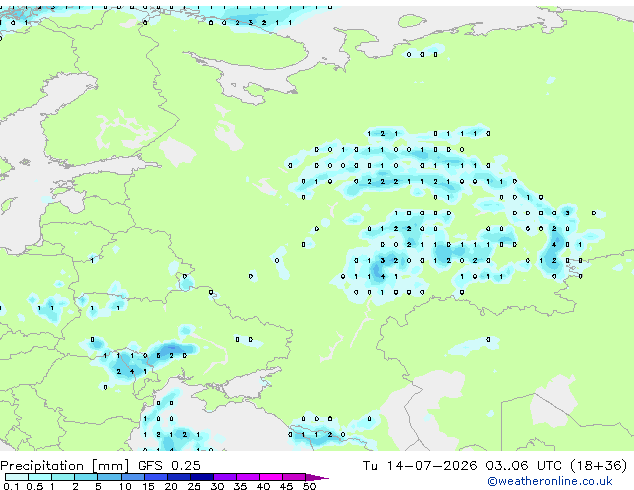Click the 'Precipitation [mm]' title text

[65, 466]
